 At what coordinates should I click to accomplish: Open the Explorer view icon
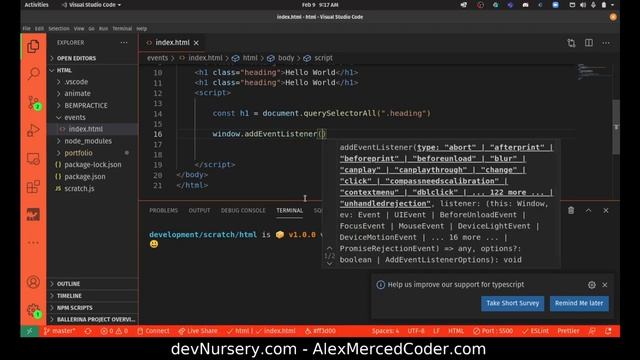(x=33, y=47)
